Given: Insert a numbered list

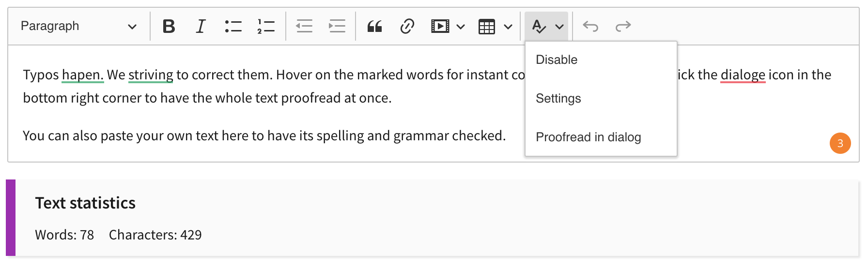Looking at the screenshot, I should tap(266, 26).
